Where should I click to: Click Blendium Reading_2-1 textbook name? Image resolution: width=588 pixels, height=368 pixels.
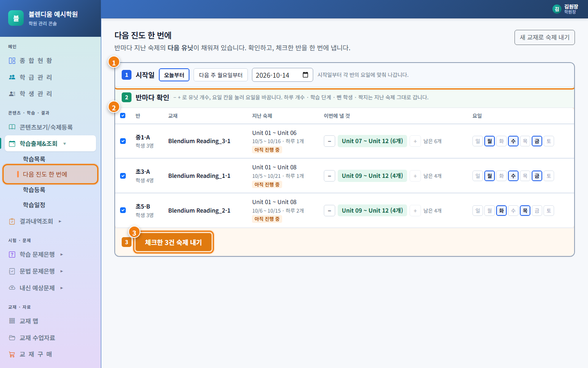tap(199, 211)
